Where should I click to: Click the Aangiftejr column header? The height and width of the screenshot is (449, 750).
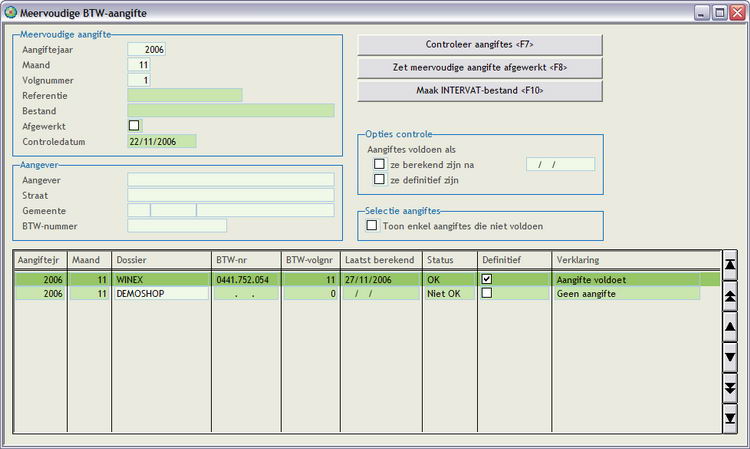(x=40, y=260)
